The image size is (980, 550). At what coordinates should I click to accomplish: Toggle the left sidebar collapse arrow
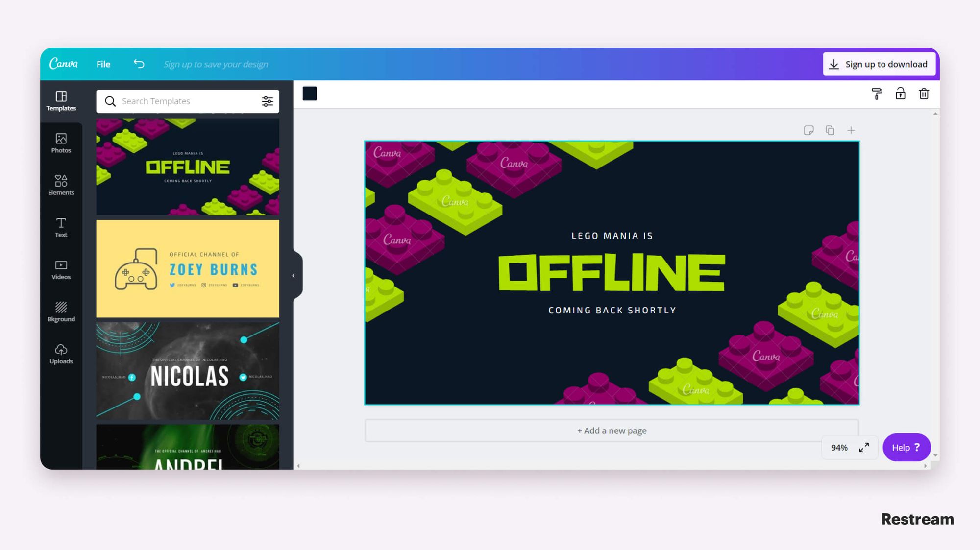(x=293, y=274)
